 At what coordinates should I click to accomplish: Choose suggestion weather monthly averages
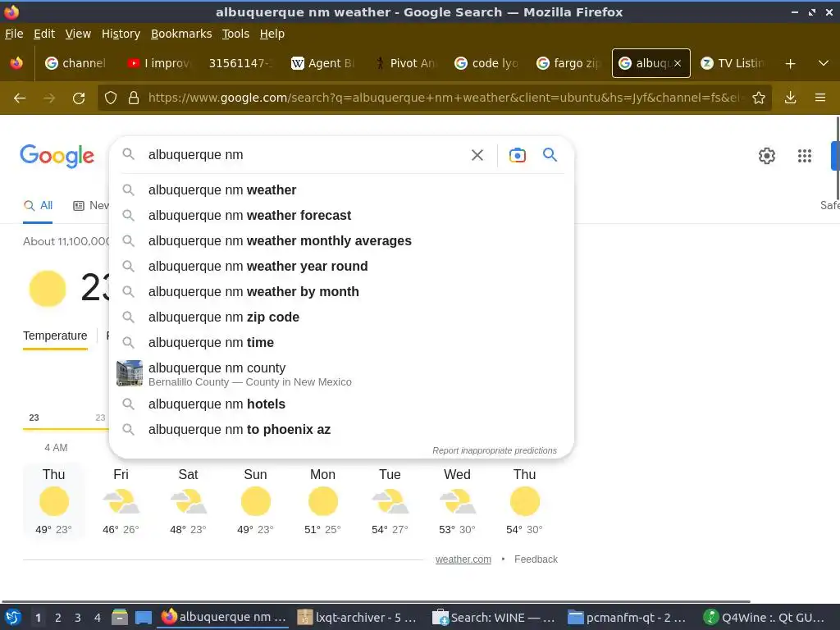[341, 241]
